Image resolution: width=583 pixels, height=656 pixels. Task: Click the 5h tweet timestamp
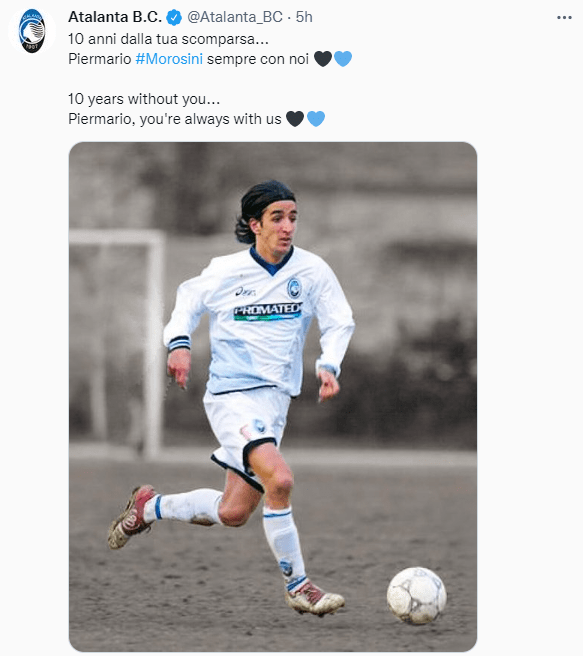(304, 17)
